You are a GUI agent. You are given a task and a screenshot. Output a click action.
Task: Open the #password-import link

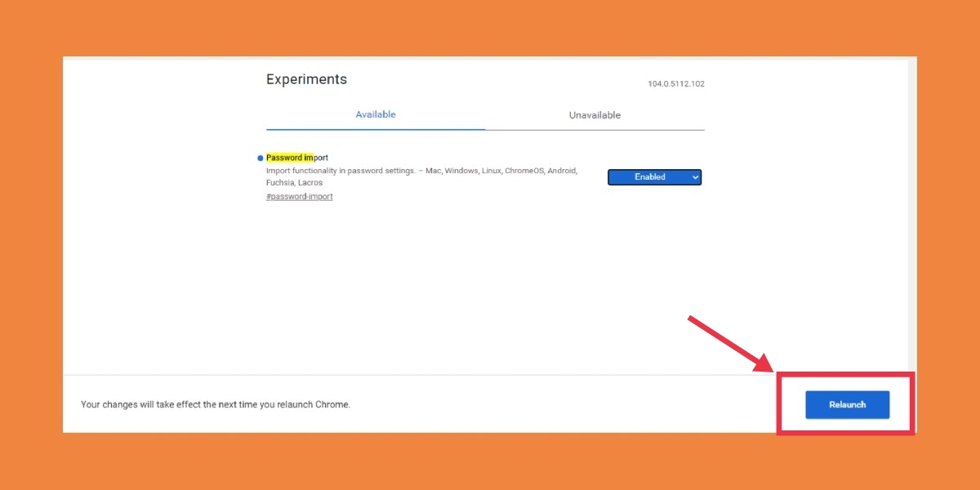click(x=299, y=196)
